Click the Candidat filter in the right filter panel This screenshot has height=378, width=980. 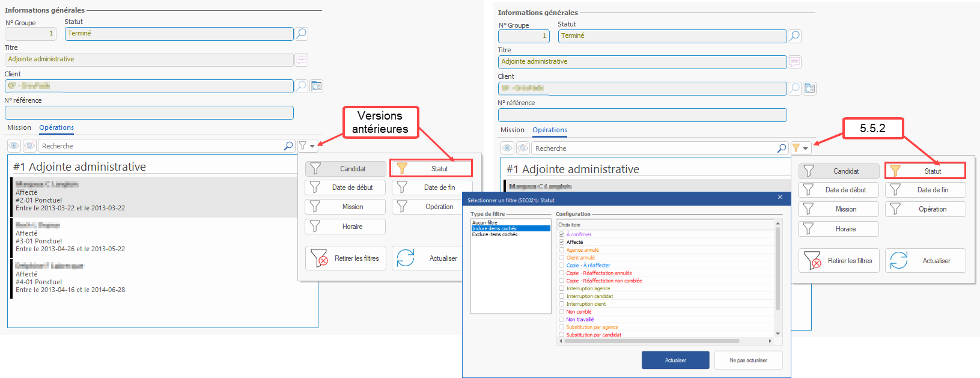click(x=839, y=171)
